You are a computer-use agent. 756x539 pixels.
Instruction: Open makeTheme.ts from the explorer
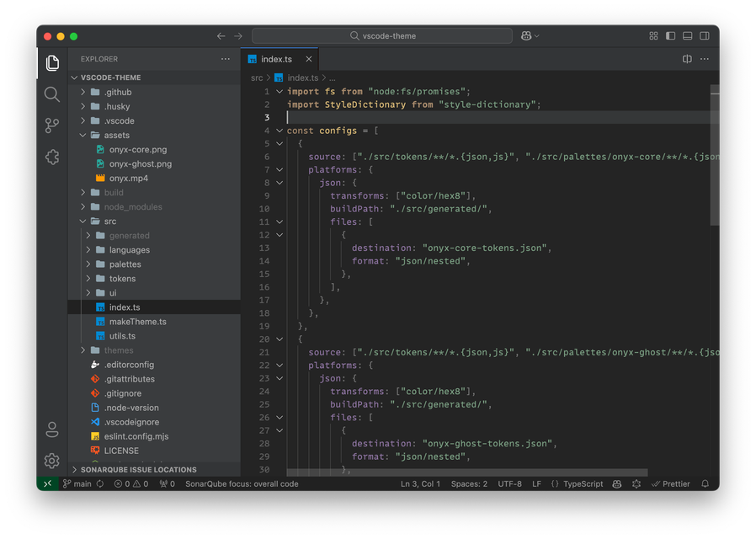(x=137, y=322)
